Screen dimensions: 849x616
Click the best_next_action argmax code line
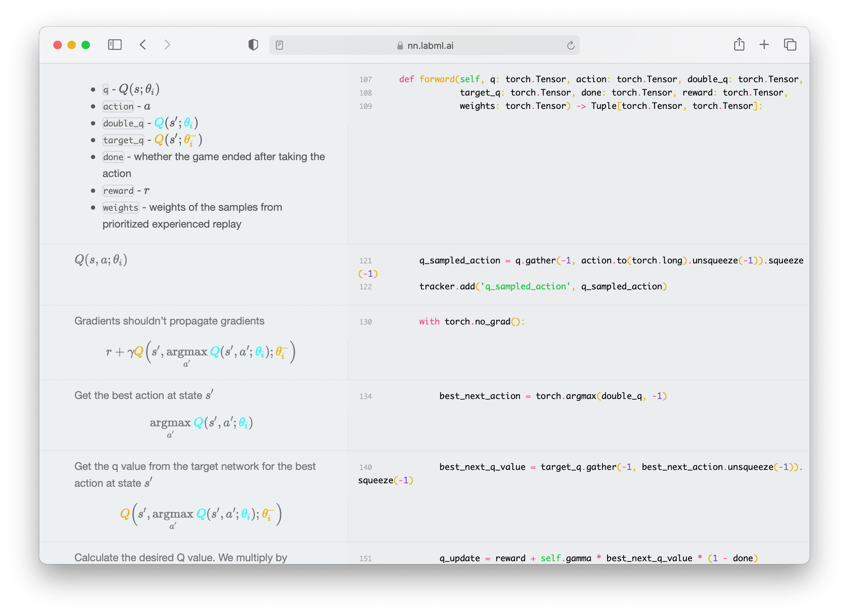[x=553, y=396]
